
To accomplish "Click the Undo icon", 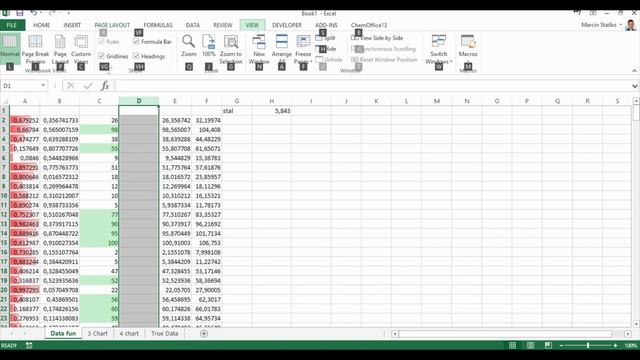I will coord(34,13).
